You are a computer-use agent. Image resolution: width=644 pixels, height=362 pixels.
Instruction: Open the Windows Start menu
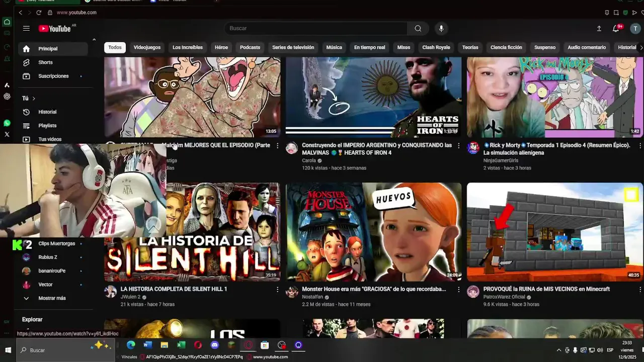click(x=8, y=350)
